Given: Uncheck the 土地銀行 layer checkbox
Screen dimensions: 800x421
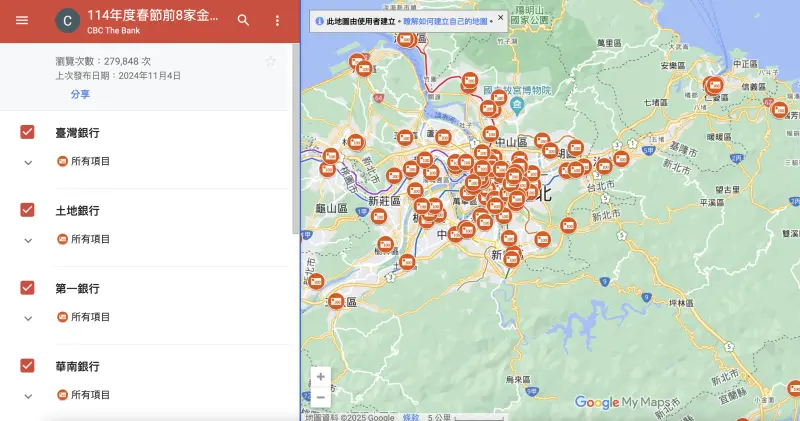Looking at the screenshot, I should [28, 210].
